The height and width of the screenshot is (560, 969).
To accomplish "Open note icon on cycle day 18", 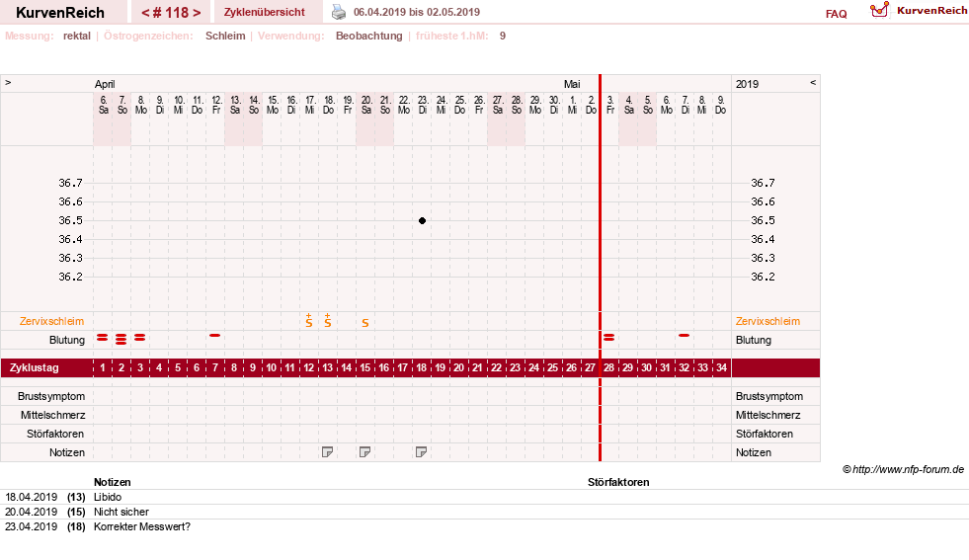I will [422, 452].
